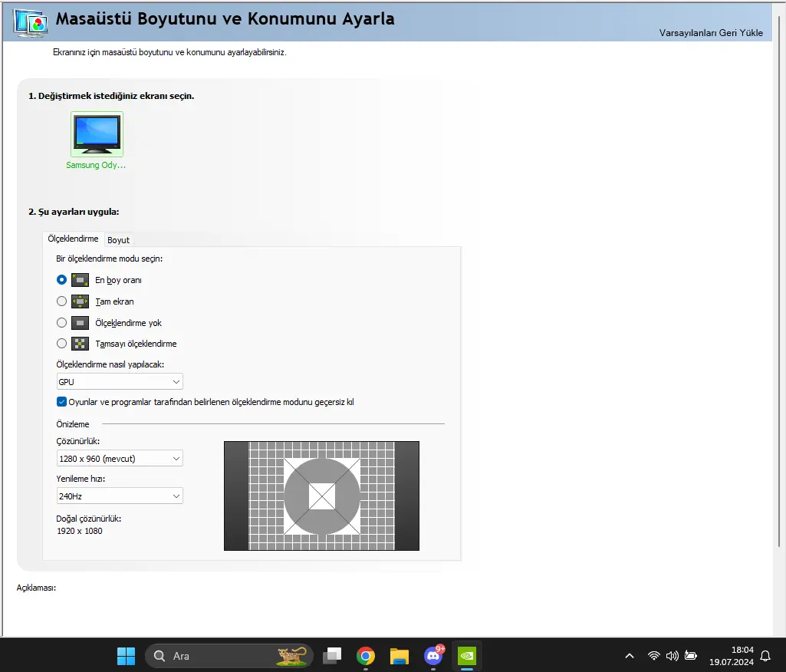786x672 pixels.
Task: Click the Açıklaması label
Action: 36,588
